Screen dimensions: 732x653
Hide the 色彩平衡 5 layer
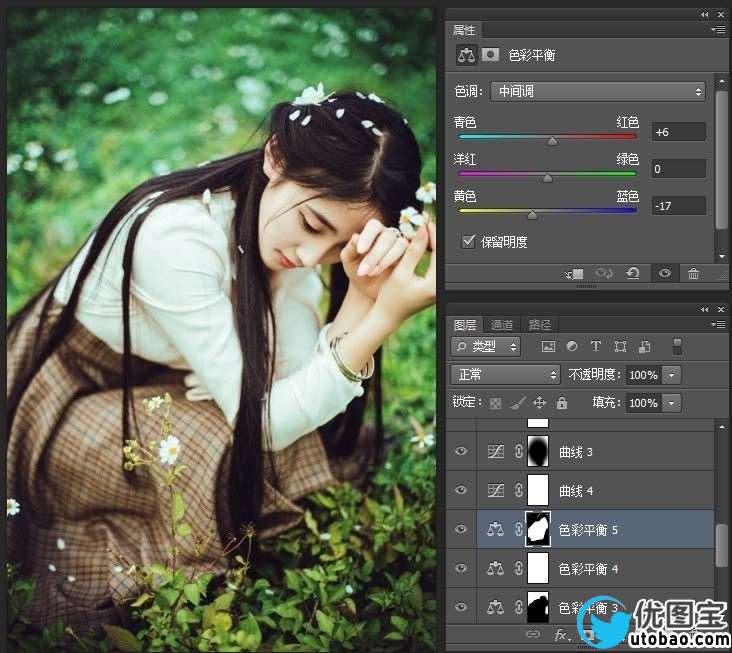461,529
